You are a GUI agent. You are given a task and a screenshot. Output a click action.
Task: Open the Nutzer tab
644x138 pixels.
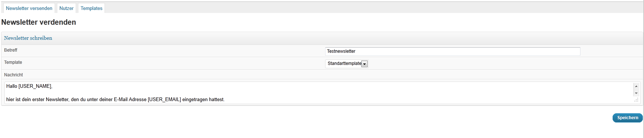pos(67,8)
